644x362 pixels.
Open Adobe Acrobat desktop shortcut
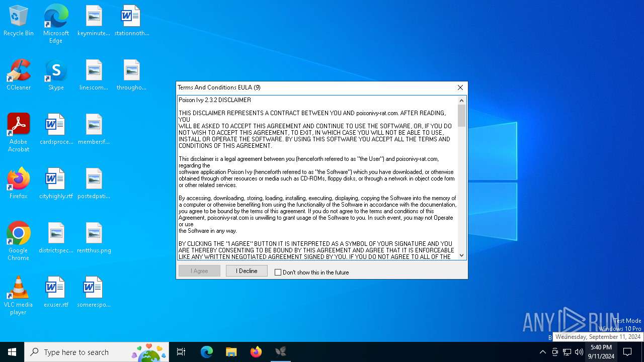(x=19, y=133)
